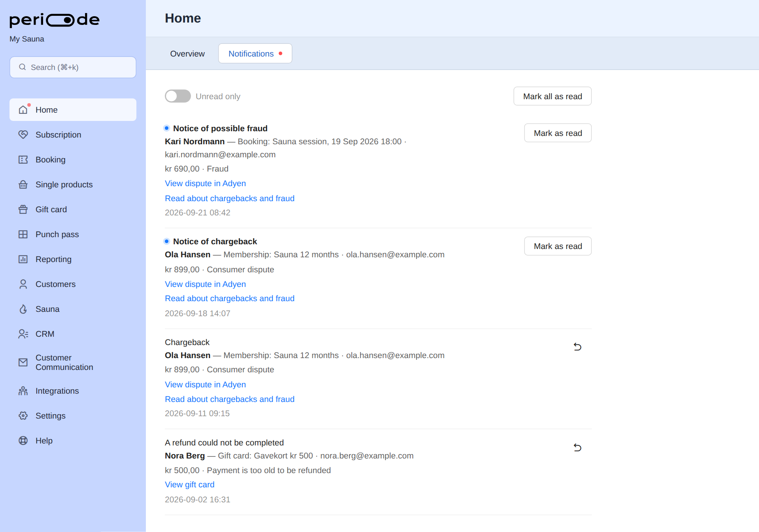
Task: Open Help page
Action: coord(73,441)
